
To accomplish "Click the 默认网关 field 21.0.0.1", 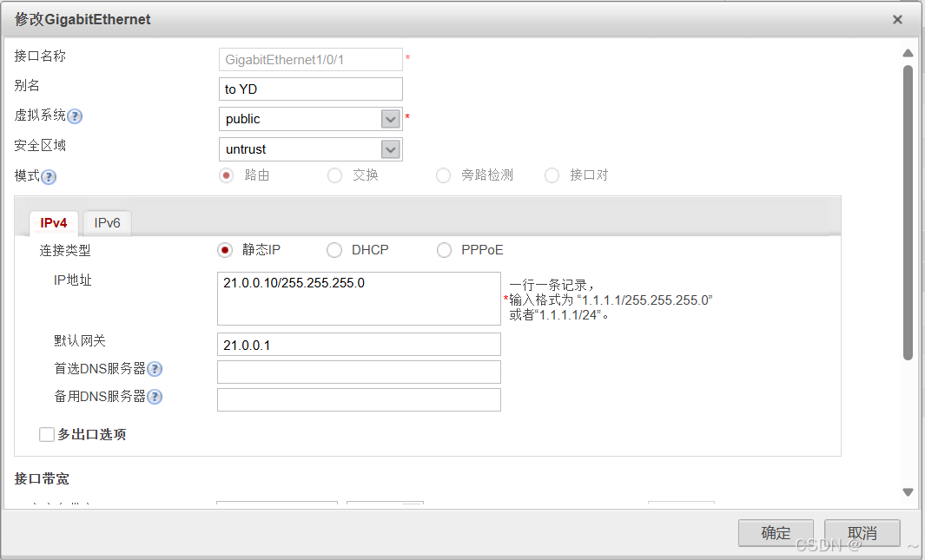I will (359, 345).
